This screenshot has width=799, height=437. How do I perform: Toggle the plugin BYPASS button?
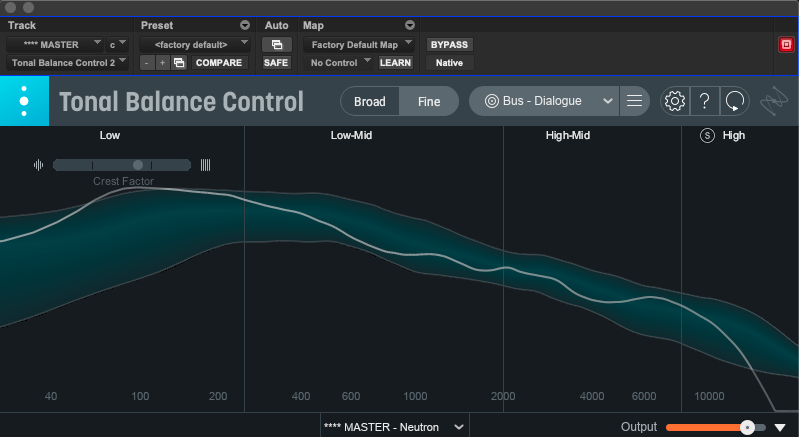449,44
